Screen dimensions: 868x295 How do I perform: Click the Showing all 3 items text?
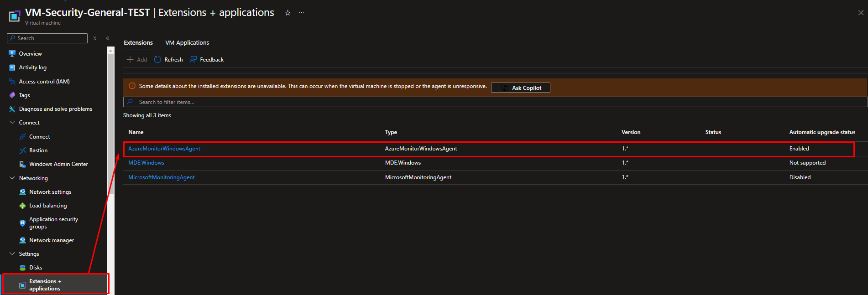(147, 115)
